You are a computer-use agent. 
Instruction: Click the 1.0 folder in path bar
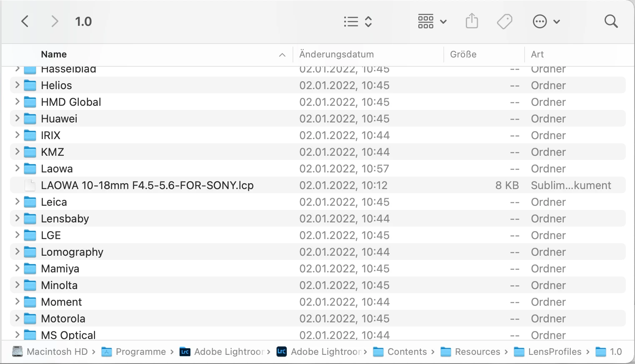click(x=609, y=352)
